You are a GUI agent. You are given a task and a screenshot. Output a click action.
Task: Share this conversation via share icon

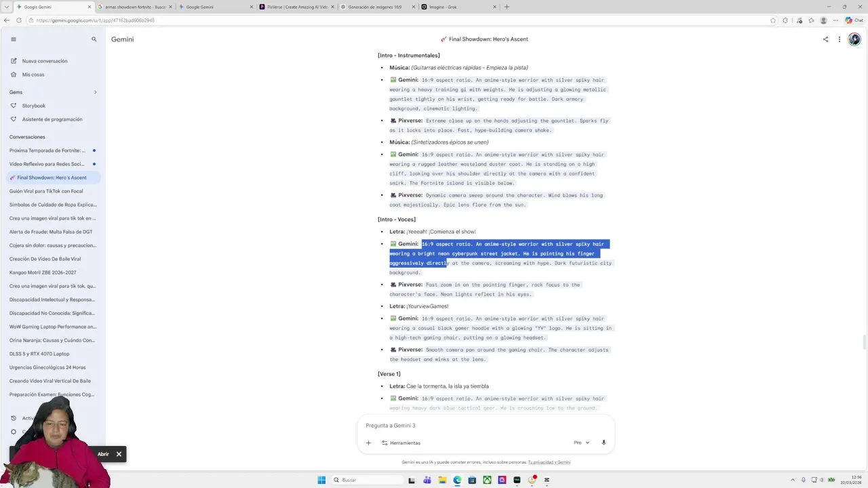825,39
